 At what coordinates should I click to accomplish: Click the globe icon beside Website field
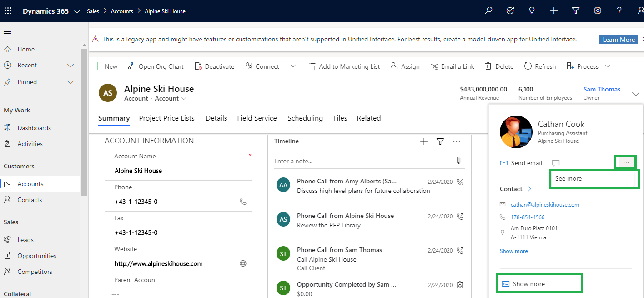click(x=243, y=263)
